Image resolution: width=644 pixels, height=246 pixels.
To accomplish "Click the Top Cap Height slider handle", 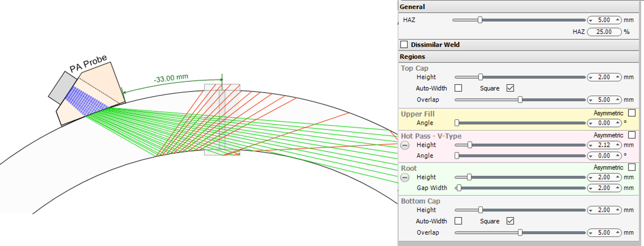I will (x=480, y=77).
